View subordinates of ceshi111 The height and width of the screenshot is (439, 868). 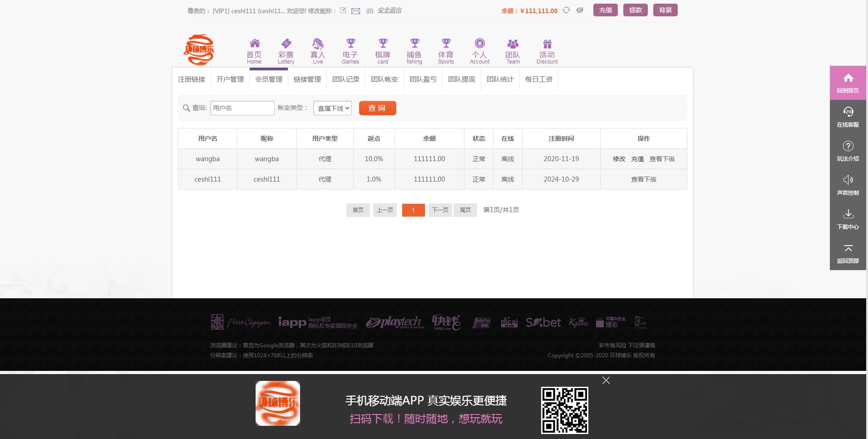click(x=643, y=179)
